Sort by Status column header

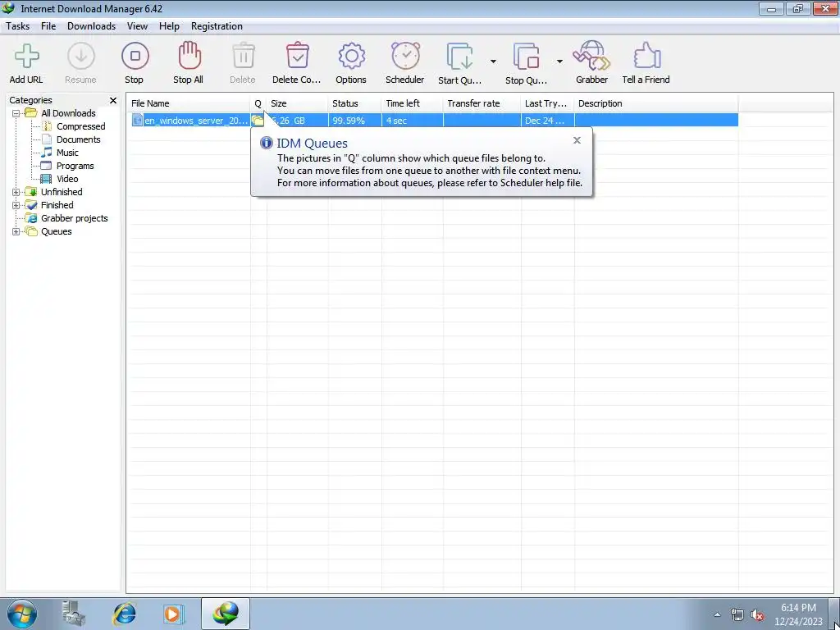tap(354, 103)
